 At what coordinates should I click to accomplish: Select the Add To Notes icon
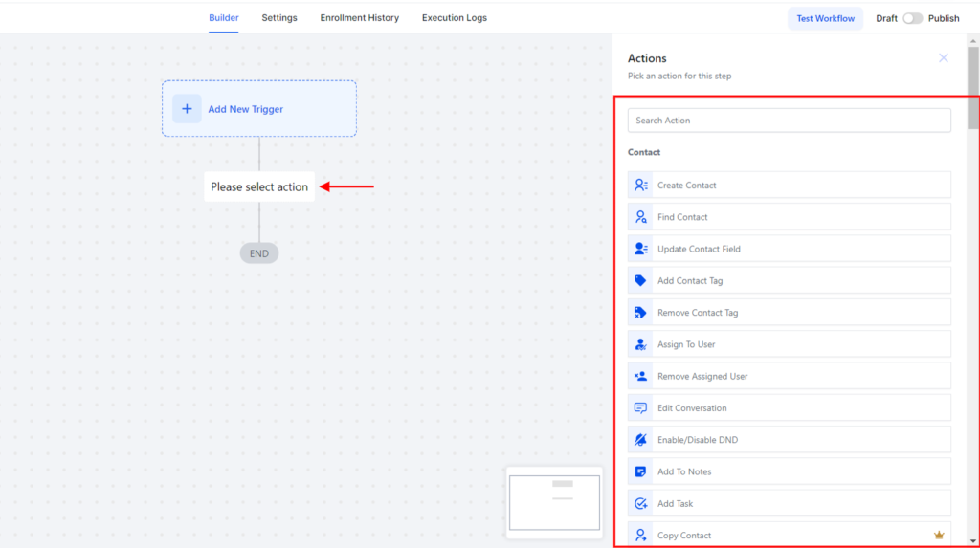(640, 471)
